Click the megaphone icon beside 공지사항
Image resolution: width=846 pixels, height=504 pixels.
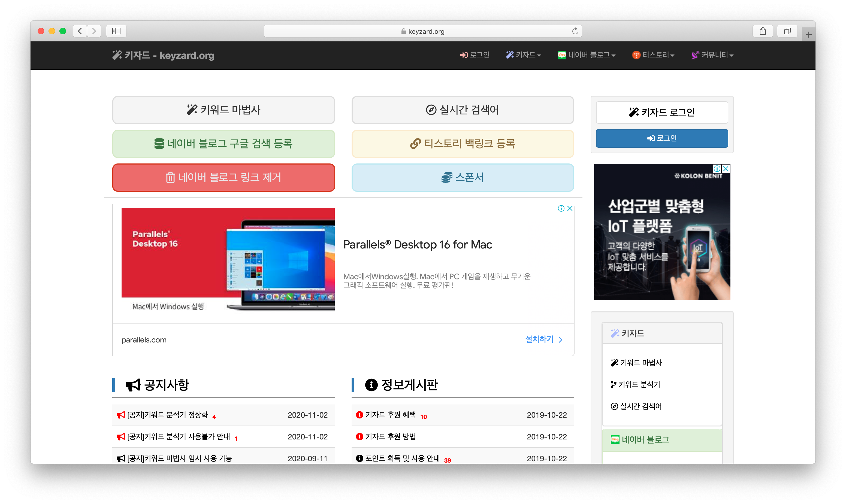click(133, 385)
